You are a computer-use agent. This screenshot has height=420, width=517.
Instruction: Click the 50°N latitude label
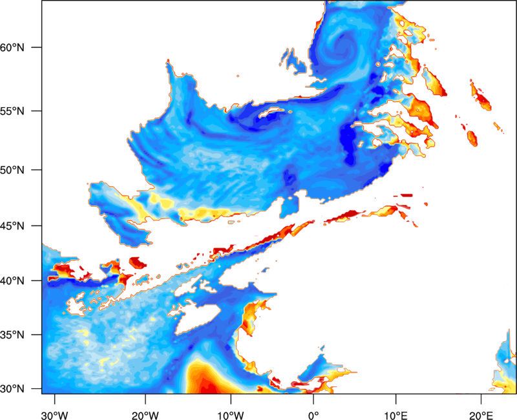click(x=12, y=170)
